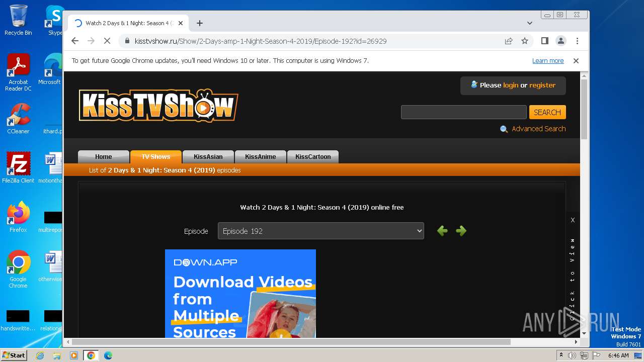Open media player from taskbar

pyautogui.click(x=74, y=355)
